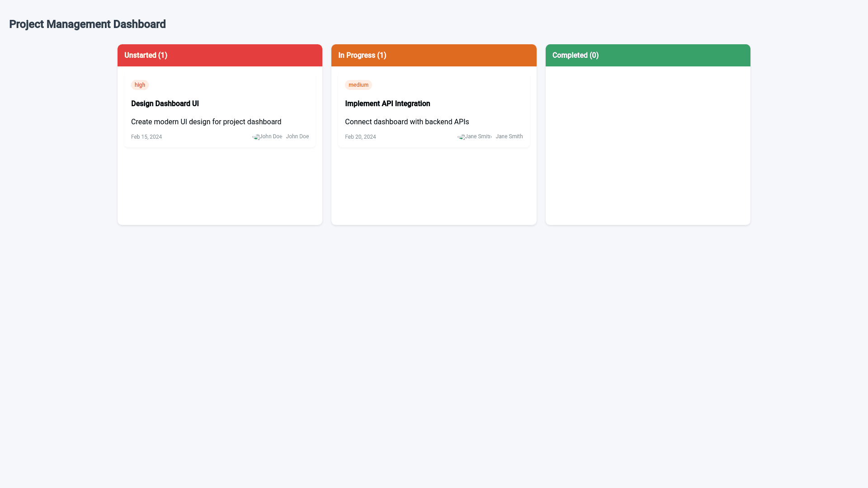Click Jane Smith's avatar image
This screenshot has height=488, width=868.
(474, 136)
